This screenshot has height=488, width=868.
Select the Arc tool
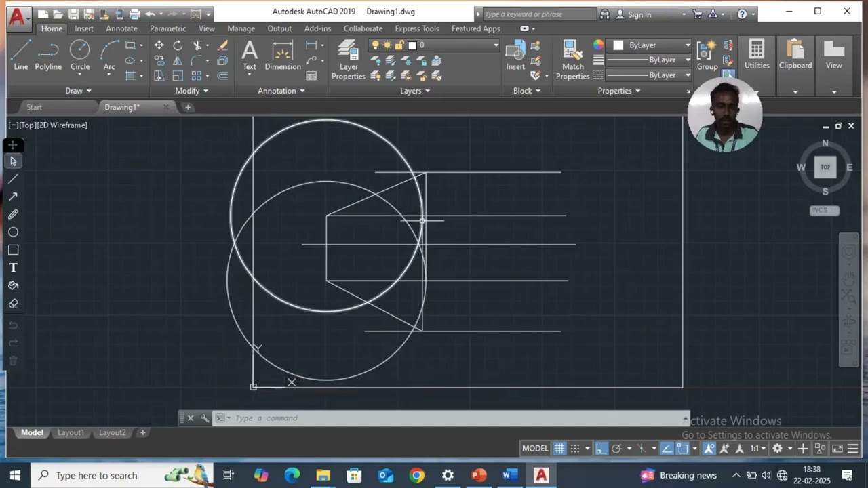(109, 56)
